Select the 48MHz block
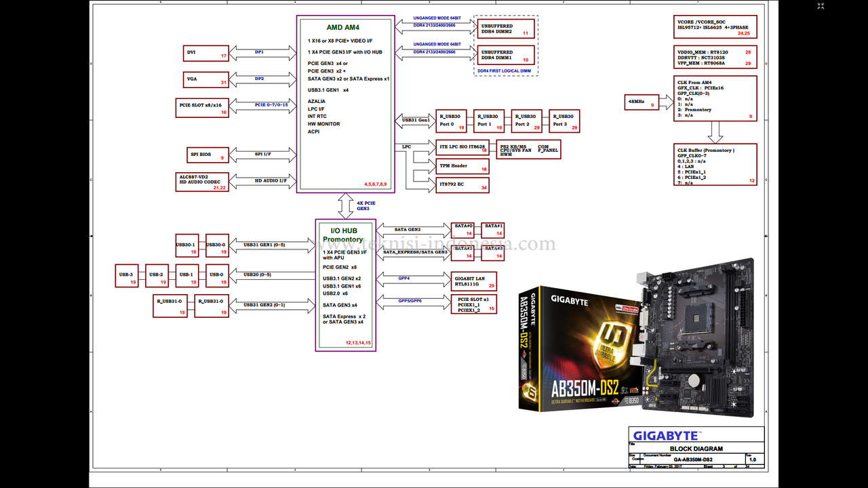868x488 pixels. [x=642, y=102]
